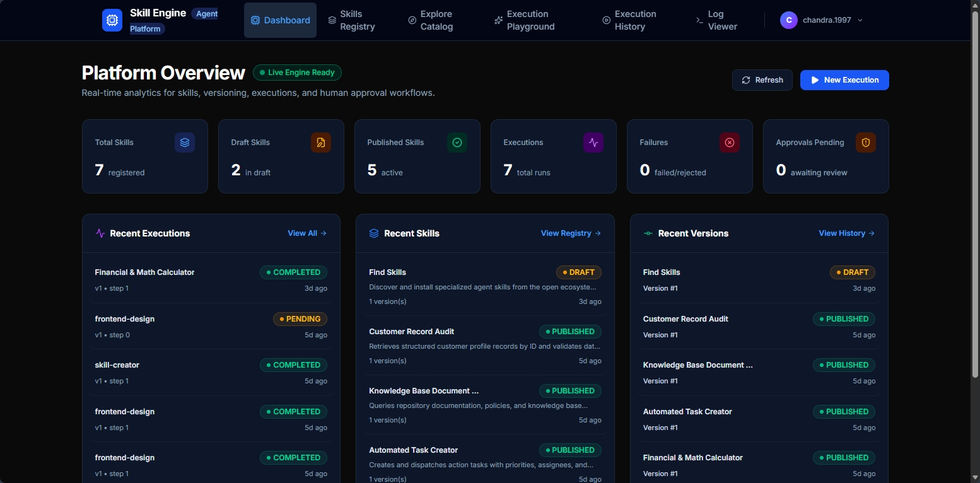The height and width of the screenshot is (483, 980).
Task: Click the "0 failed/rejected" value
Action: click(673, 170)
